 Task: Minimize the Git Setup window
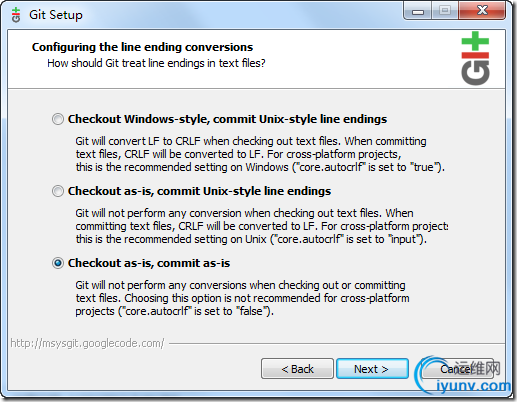pyautogui.click(x=418, y=12)
